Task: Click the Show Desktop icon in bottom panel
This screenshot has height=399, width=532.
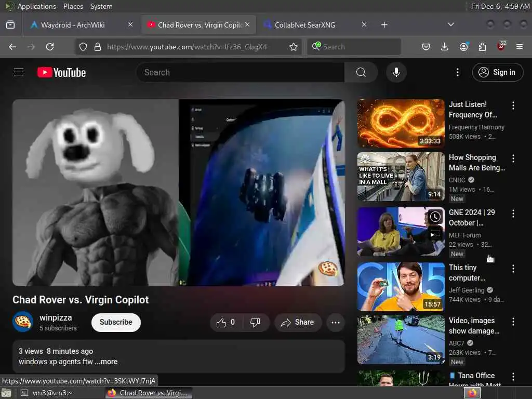Action: pos(6,393)
